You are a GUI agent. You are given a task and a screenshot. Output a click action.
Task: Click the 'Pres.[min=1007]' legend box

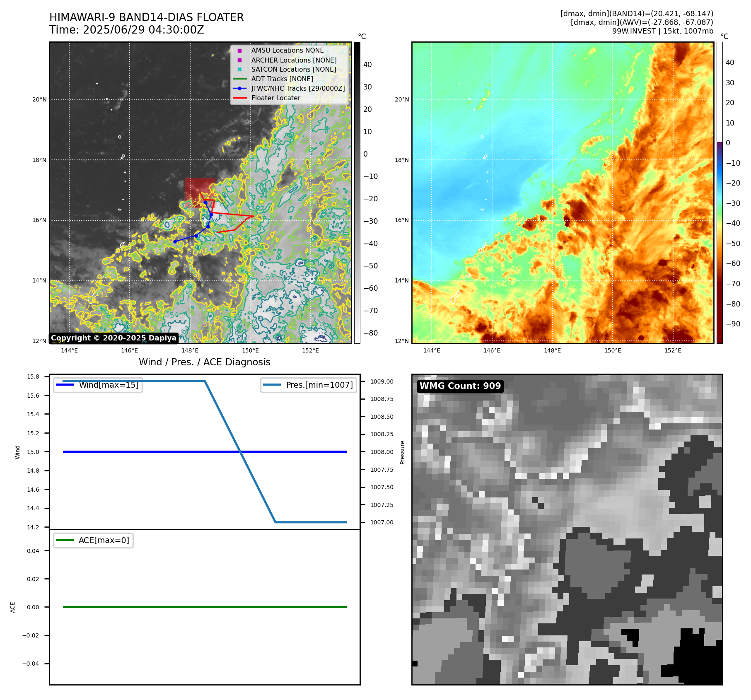click(x=309, y=385)
